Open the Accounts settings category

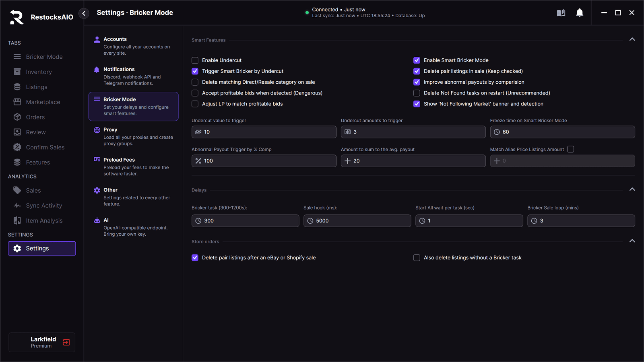pyautogui.click(x=133, y=46)
